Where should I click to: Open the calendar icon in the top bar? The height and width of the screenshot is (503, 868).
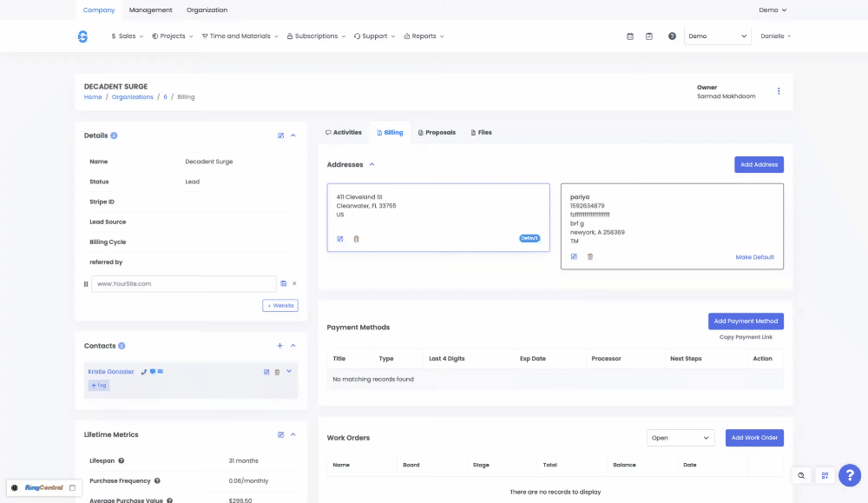(630, 36)
